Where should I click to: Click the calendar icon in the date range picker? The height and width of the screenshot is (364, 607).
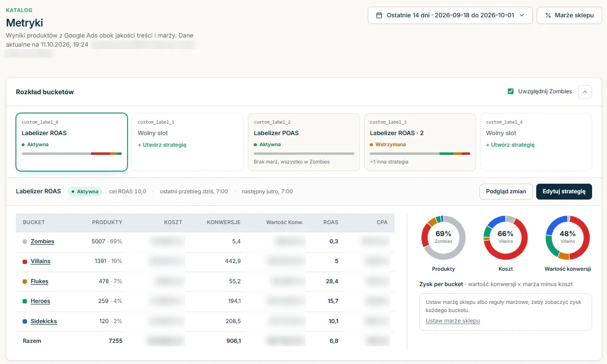[x=379, y=15]
